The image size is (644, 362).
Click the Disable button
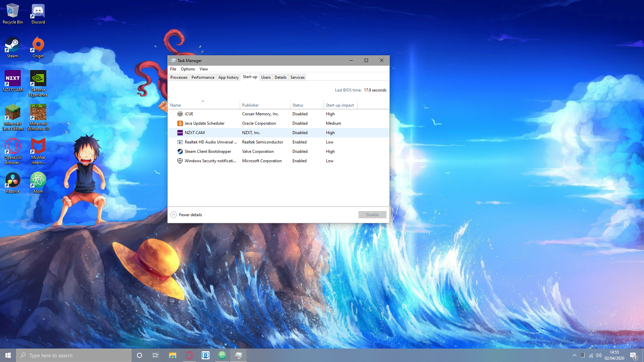[372, 215]
